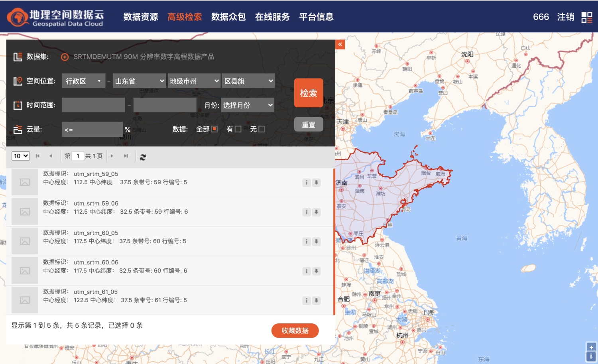Open the 区县旗 county dropdown

(x=248, y=81)
